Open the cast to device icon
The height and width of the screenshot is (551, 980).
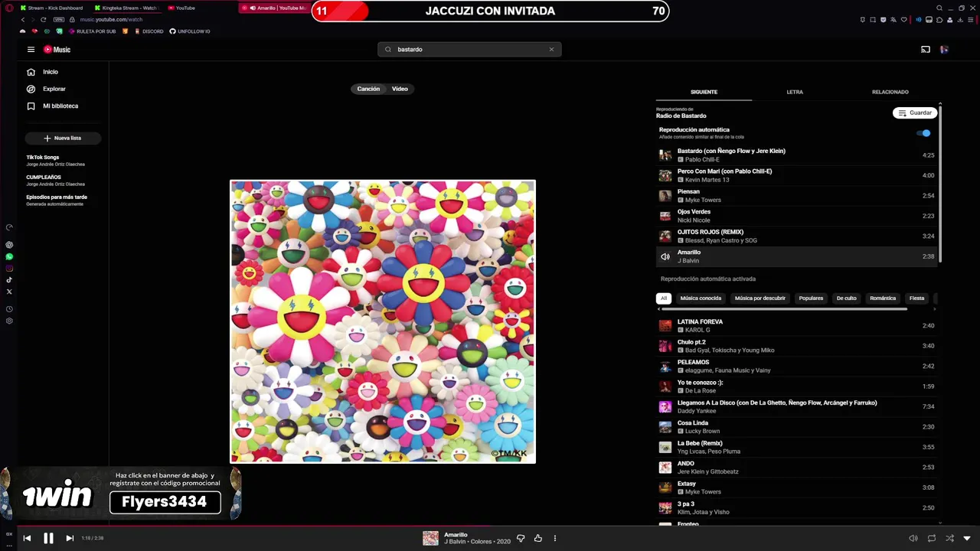pyautogui.click(x=926, y=50)
